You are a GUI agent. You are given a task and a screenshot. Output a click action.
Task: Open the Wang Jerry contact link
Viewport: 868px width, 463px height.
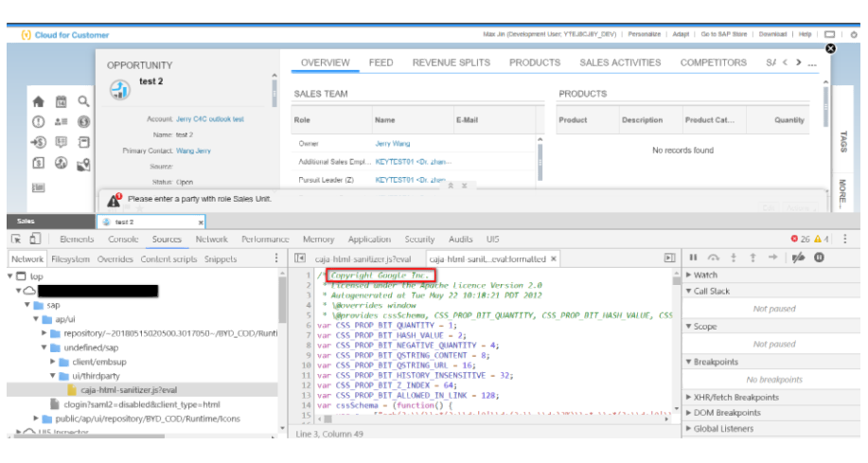193,151
